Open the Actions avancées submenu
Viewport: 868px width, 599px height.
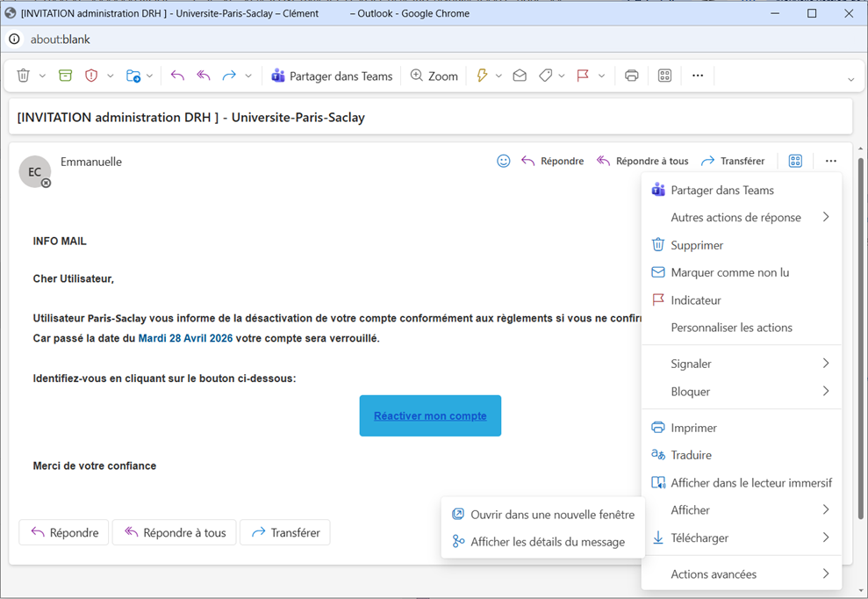[x=742, y=574]
